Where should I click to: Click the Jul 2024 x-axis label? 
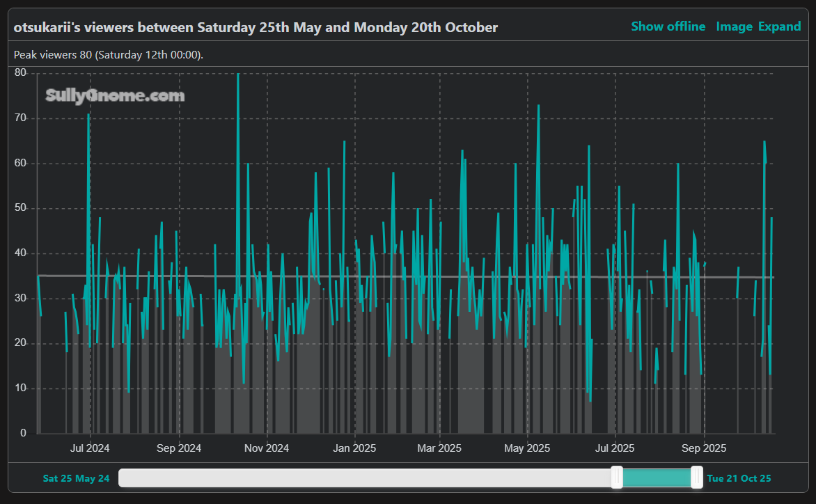pos(90,448)
